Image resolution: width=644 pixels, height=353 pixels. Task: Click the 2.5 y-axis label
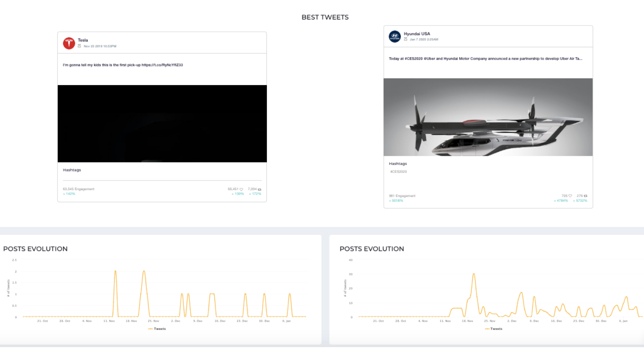(15, 260)
